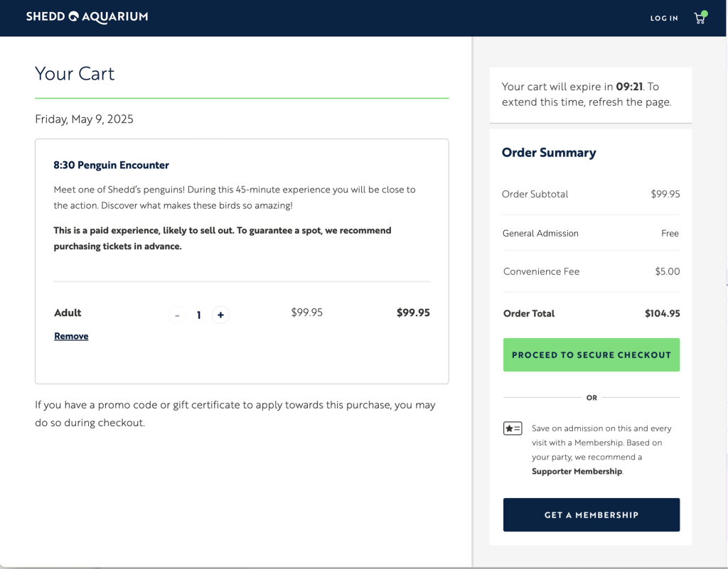Click the Friday, May 9, 2025 date
Image resolution: width=728 pixels, height=569 pixels.
84,119
